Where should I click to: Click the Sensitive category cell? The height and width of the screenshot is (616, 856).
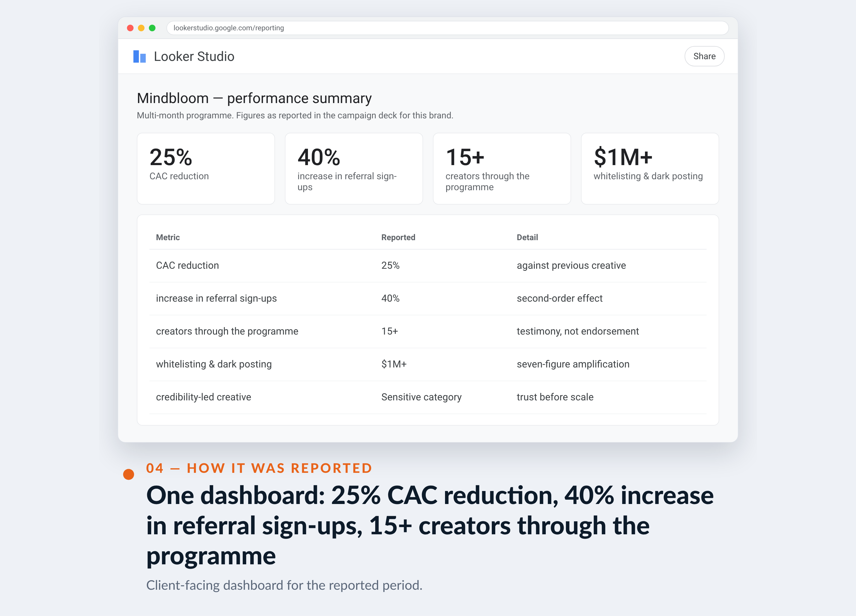click(421, 397)
